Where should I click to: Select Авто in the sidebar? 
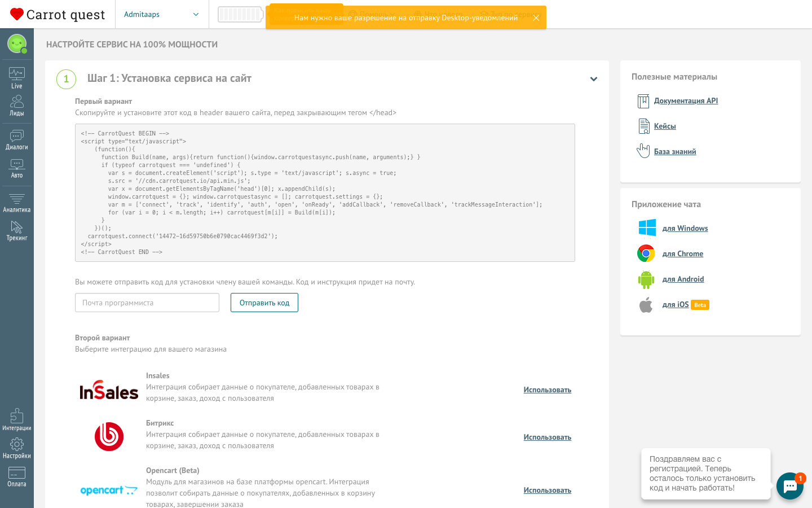pos(17,168)
